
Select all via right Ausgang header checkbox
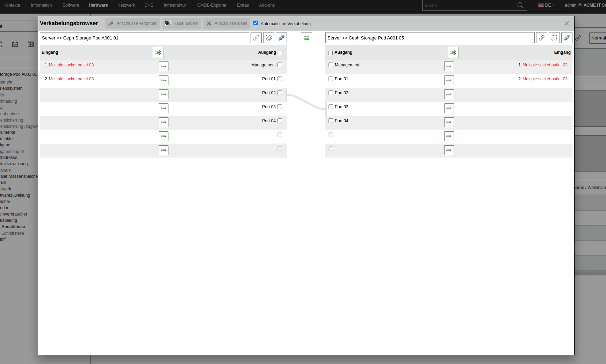click(330, 53)
